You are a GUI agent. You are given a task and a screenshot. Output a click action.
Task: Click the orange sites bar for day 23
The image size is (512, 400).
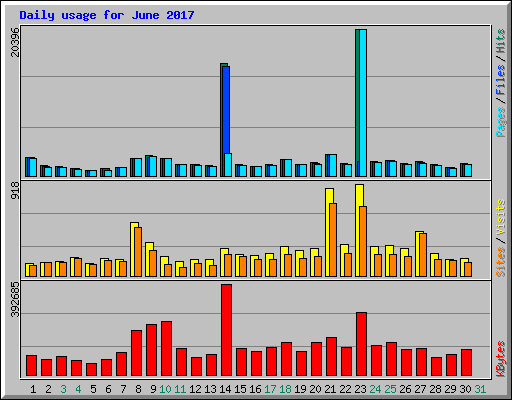coord(363,241)
